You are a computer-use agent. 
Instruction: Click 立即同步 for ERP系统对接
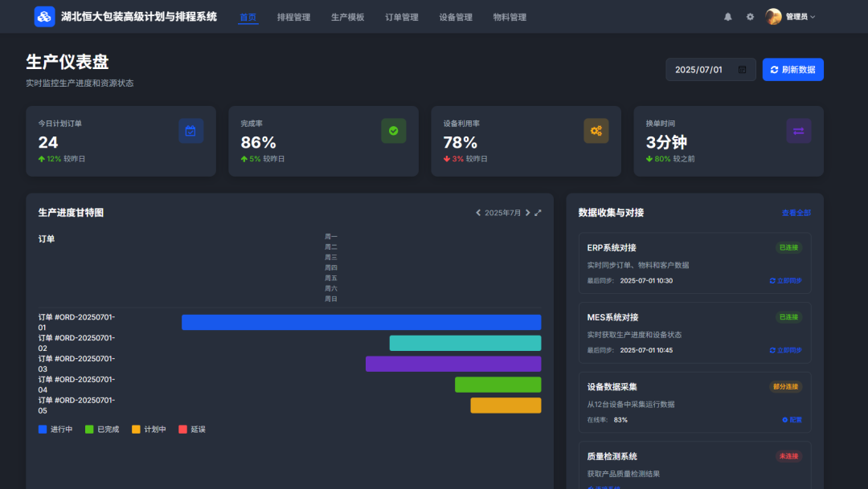coord(785,281)
